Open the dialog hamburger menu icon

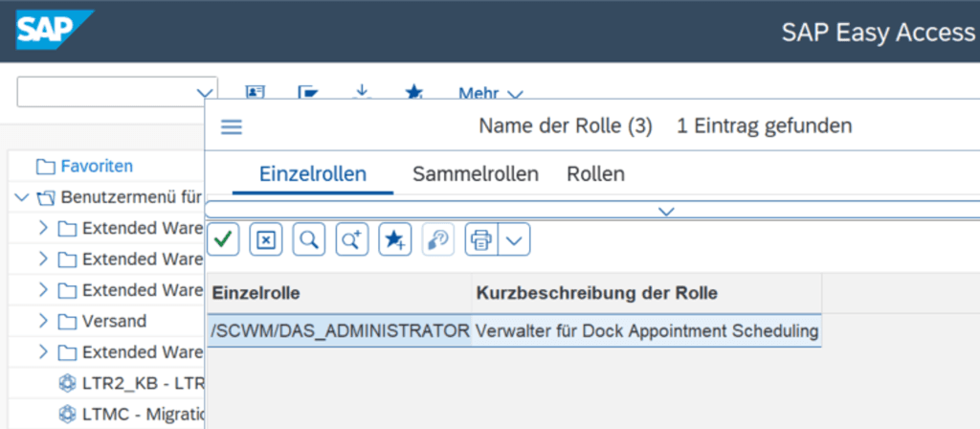tap(232, 127)
